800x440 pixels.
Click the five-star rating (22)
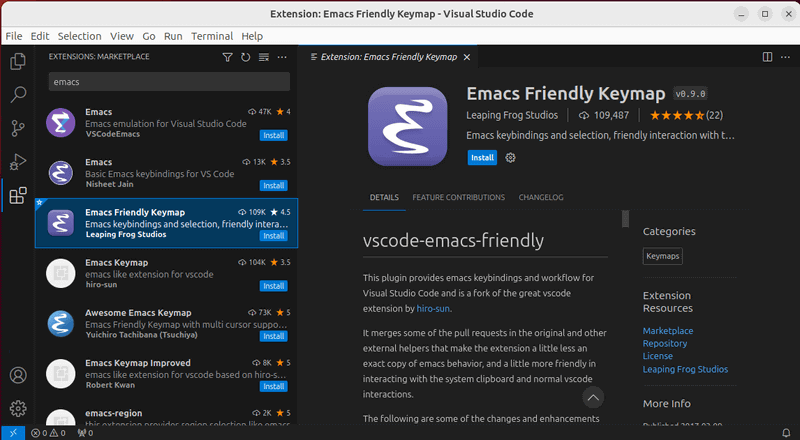tap(686, 115)
